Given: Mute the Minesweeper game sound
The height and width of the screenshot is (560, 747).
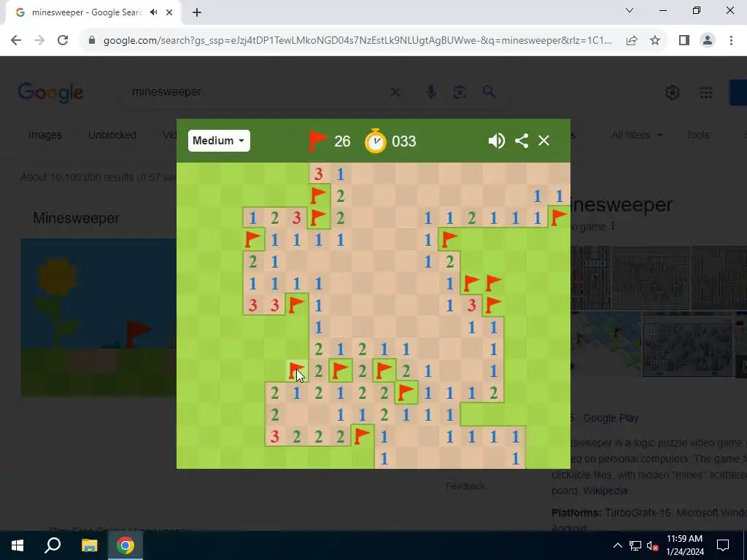Looking at the screenshot, I should pyautogui.click(x=496, y=141).
